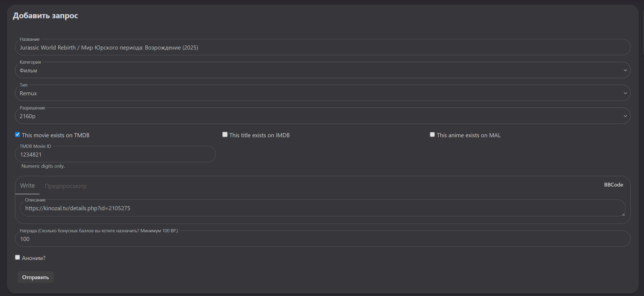
Task: Click the Категория dropdown chevron arrow
Action: tap(625, 71)
